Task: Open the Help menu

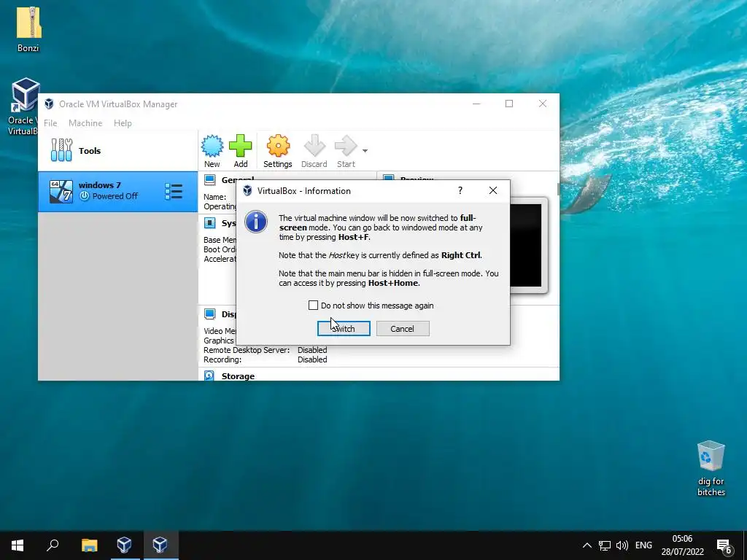Action: [x=123, y=122]
